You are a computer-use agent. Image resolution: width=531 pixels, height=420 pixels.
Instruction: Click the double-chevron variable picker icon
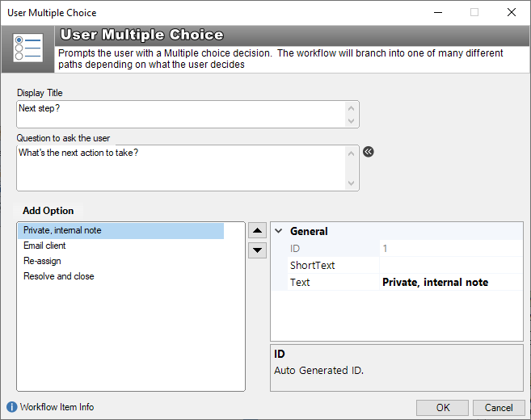coord(368,152)
